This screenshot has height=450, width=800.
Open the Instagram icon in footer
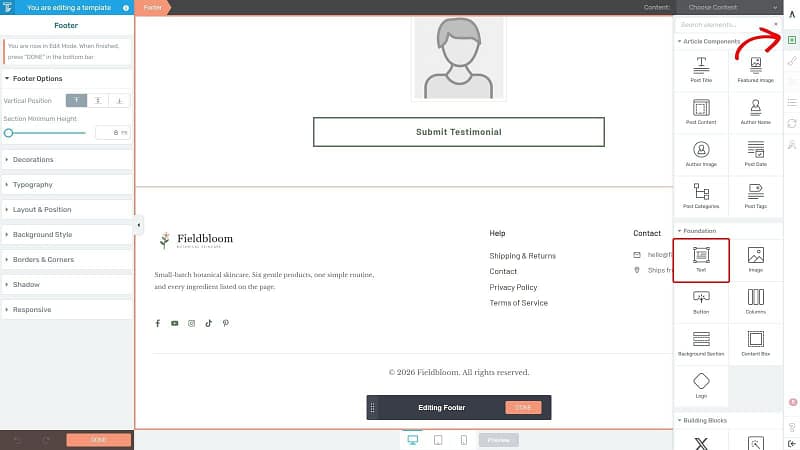tap(191, 323)
